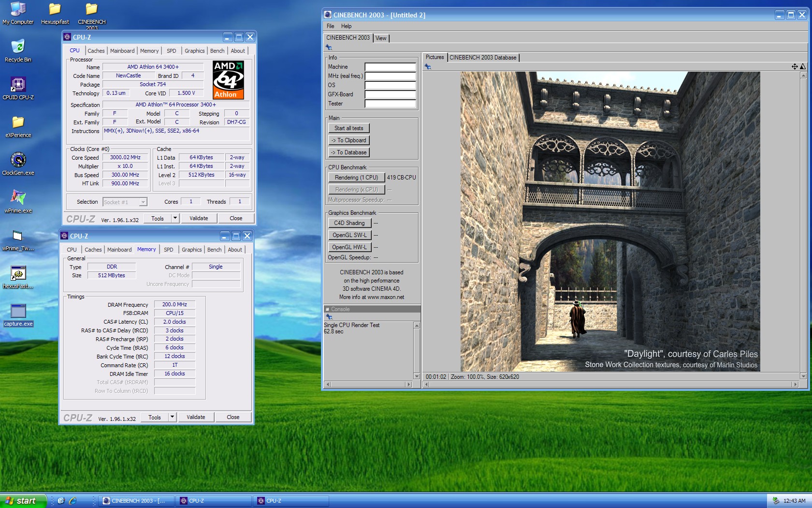Click the To Clipboard button

348,140
